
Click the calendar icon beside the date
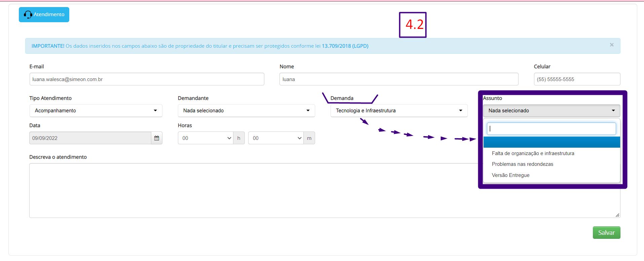156,138
